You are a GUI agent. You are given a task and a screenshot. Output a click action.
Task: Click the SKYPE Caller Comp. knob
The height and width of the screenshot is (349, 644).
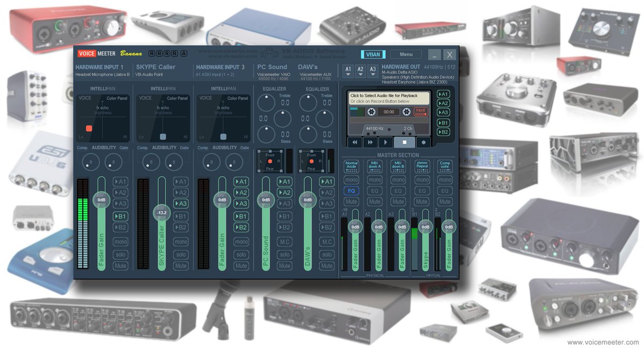coord(151,161)
